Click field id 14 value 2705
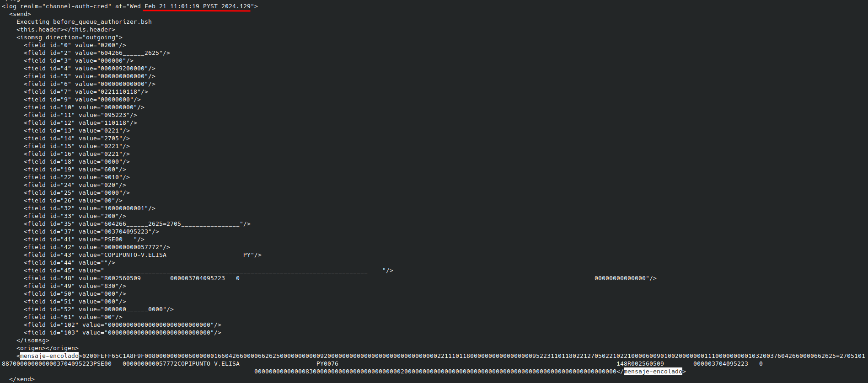Screen dimensions: 868x383 77,138
